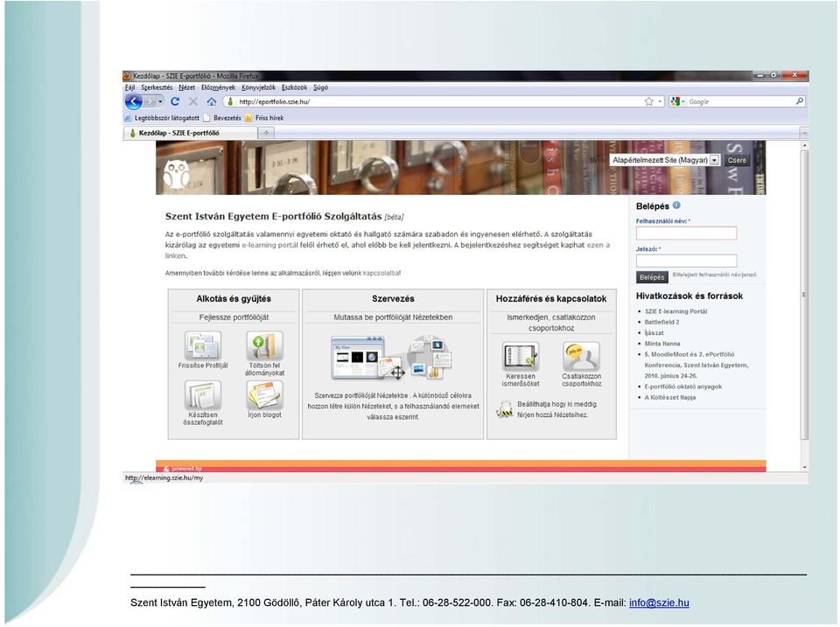Click the info@szie.hu email link
The height and width of the screenshot is (627, 840).
click(x=659, y=603)
